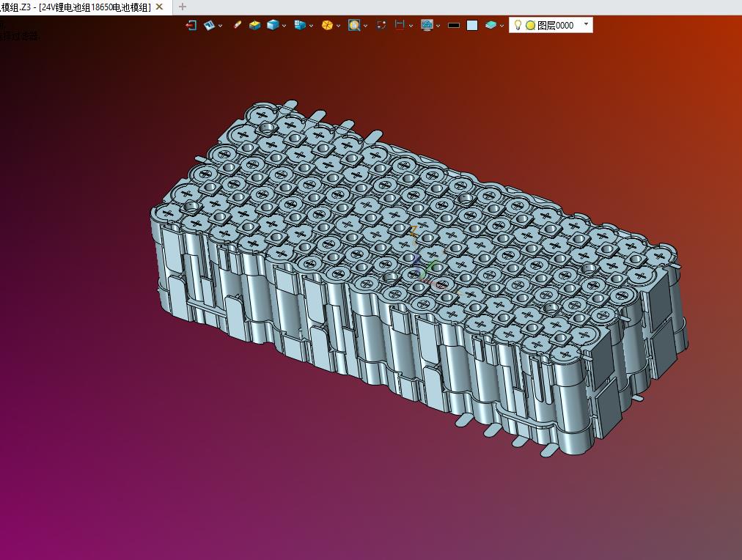742x560 pixels.
Task: Open the measure tool dropdown arrow
Action: point(411,26)
